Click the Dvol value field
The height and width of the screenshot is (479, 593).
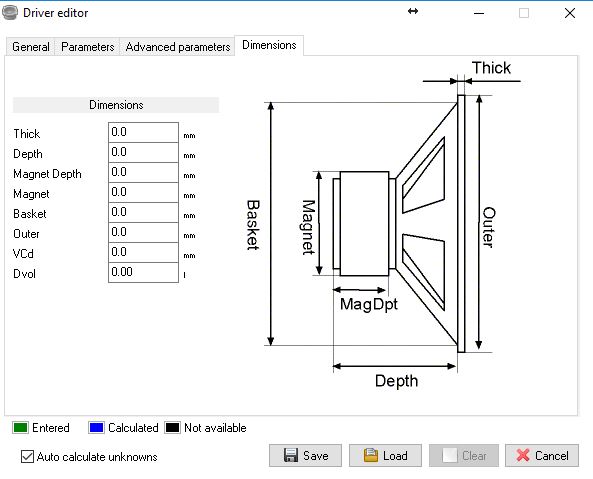click(143, 273)
